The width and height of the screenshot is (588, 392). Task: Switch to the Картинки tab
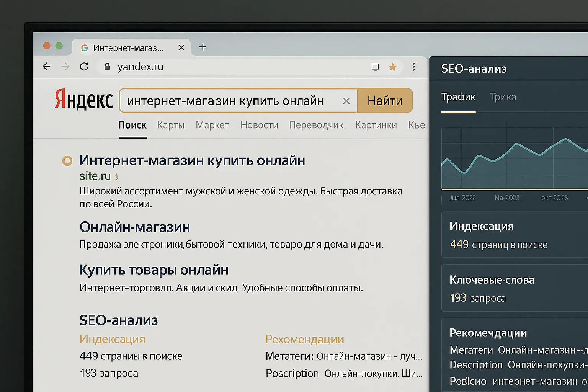click(376, 125)
